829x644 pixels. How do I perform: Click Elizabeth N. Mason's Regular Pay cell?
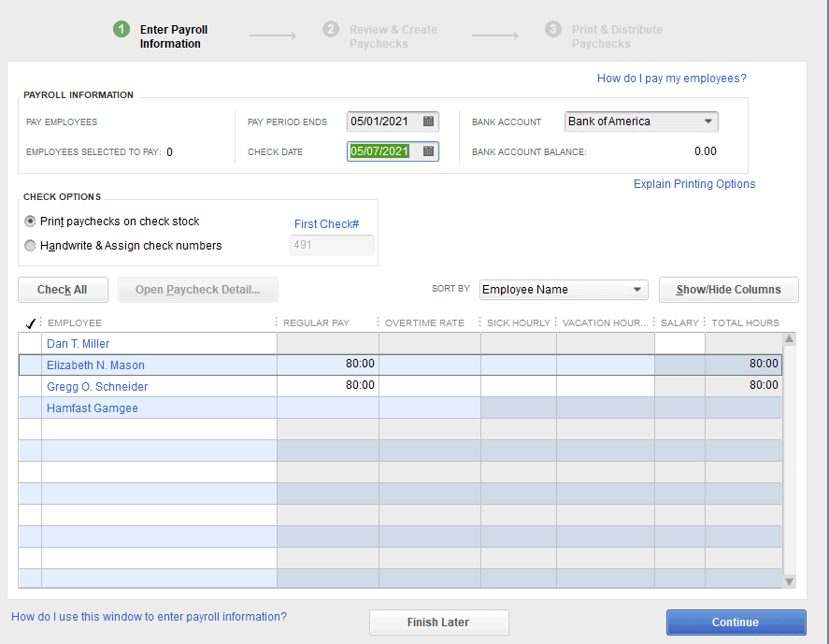[x=328, y=365]
